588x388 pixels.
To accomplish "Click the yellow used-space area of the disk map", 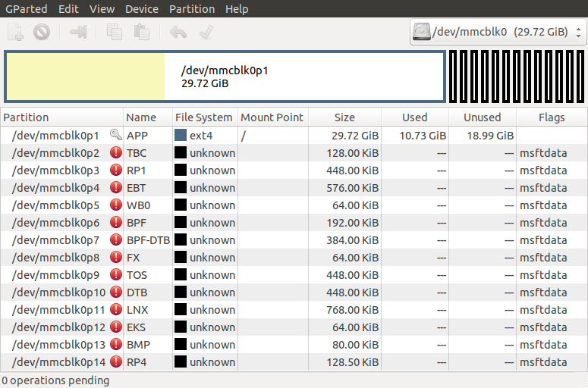I will coord(86,77).
